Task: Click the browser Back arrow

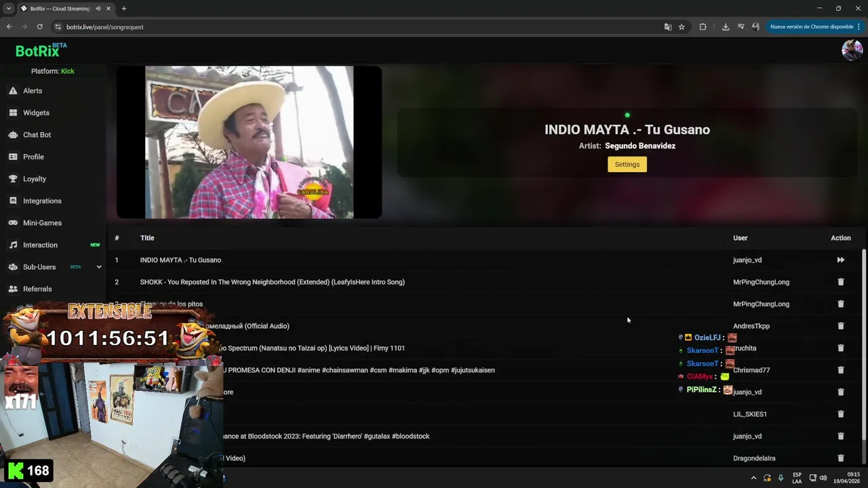Action: (9, 27)
